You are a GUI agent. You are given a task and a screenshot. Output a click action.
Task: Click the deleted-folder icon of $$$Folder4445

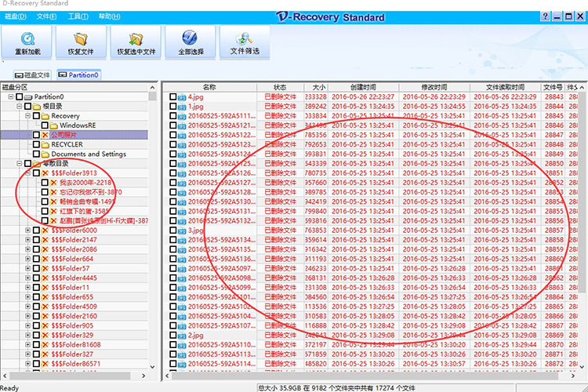(x=45, y=278)
